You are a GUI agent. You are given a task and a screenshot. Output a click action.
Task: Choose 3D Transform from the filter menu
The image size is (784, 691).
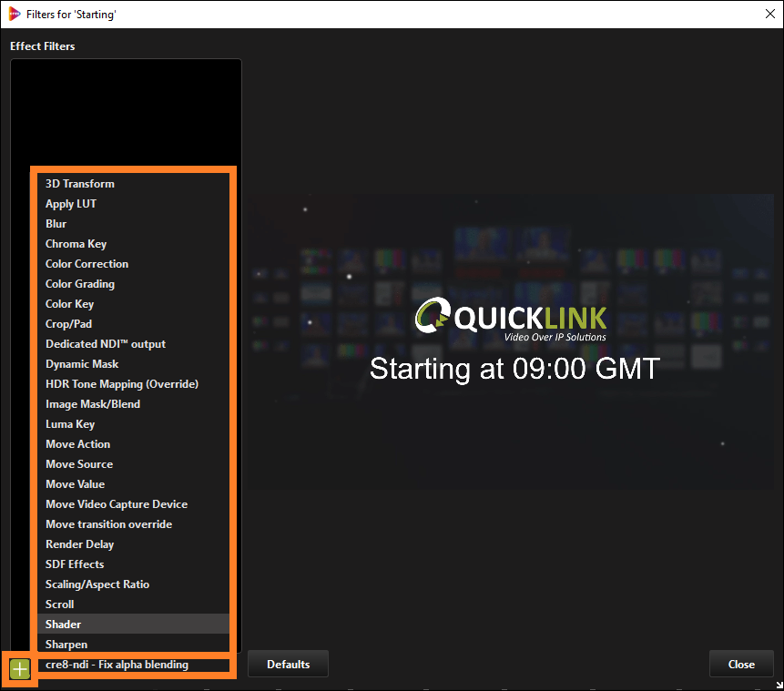133,184
